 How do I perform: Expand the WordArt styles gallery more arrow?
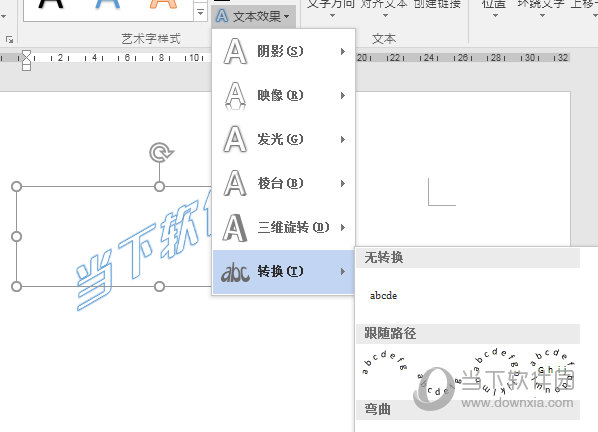point(200,13)
